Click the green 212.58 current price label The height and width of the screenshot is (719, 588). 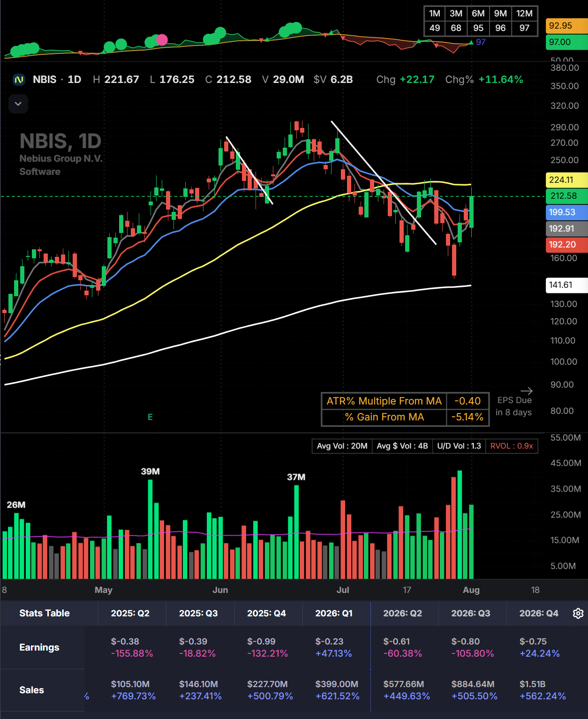pos(566,196)
